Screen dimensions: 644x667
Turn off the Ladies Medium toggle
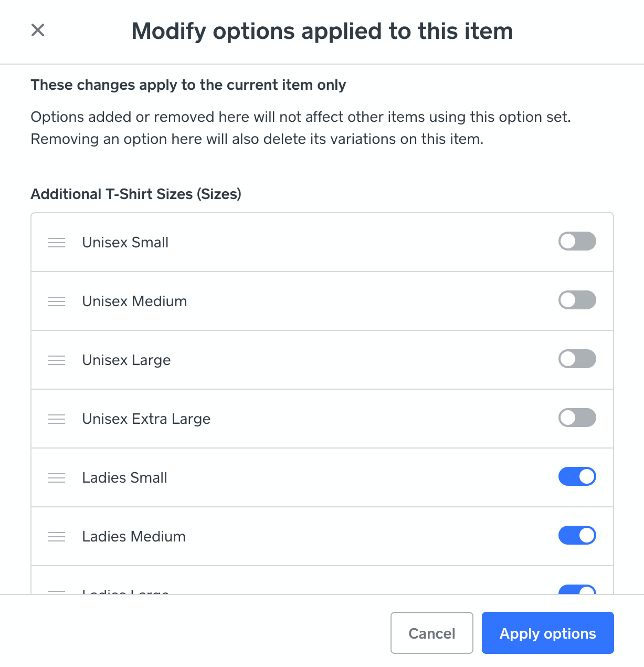point(577,535)
